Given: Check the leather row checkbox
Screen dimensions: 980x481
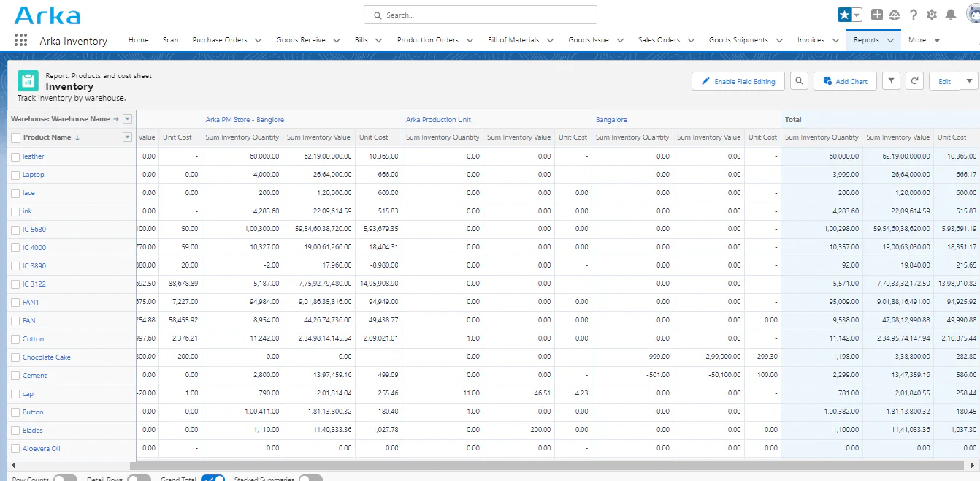Looking at the screenshot, I should (x=15, y=156).
